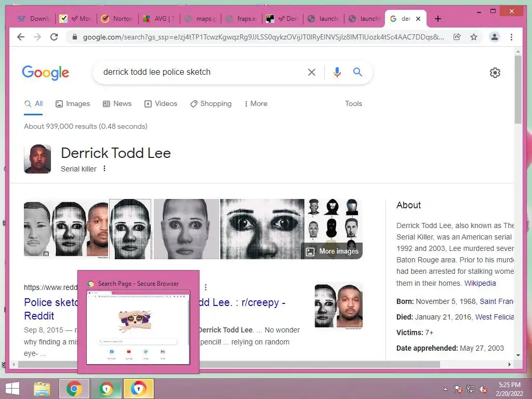Go to the Google logo homepage
Screen dimensions: 532x399
46,73
